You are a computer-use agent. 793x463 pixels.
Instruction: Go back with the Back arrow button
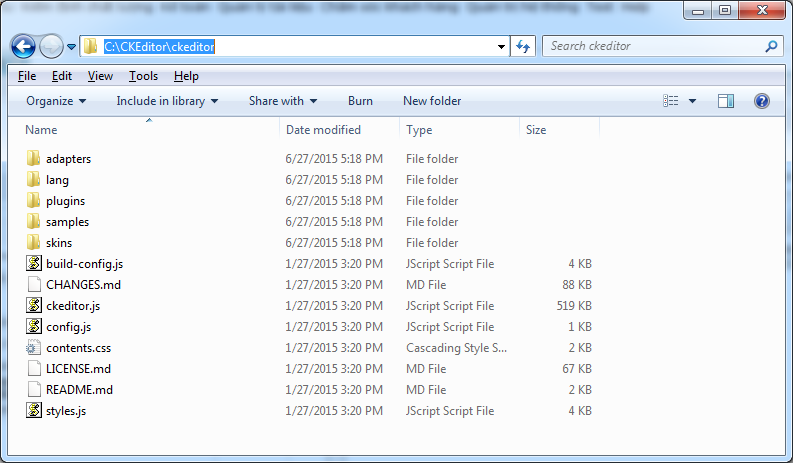pos(23,47)
